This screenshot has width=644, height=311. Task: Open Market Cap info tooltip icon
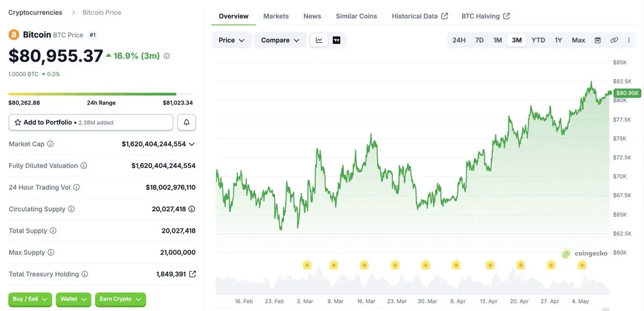(50, 144)
